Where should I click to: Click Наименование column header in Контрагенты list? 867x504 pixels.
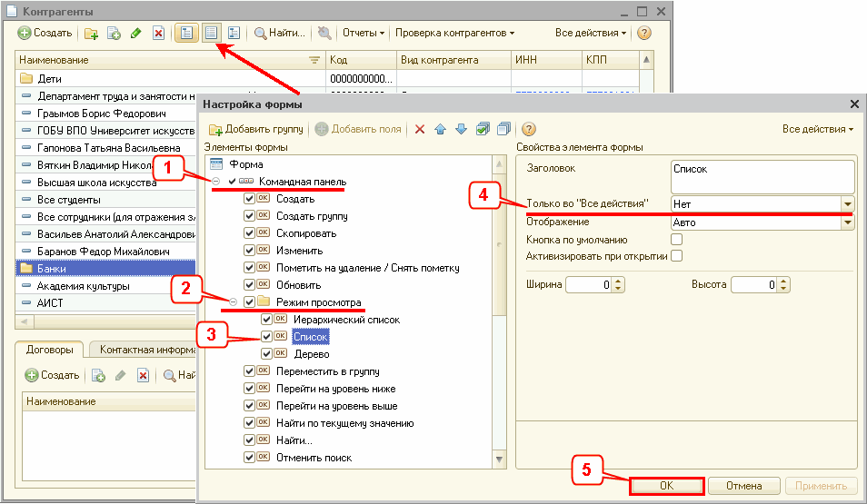(x=170, y=60)
